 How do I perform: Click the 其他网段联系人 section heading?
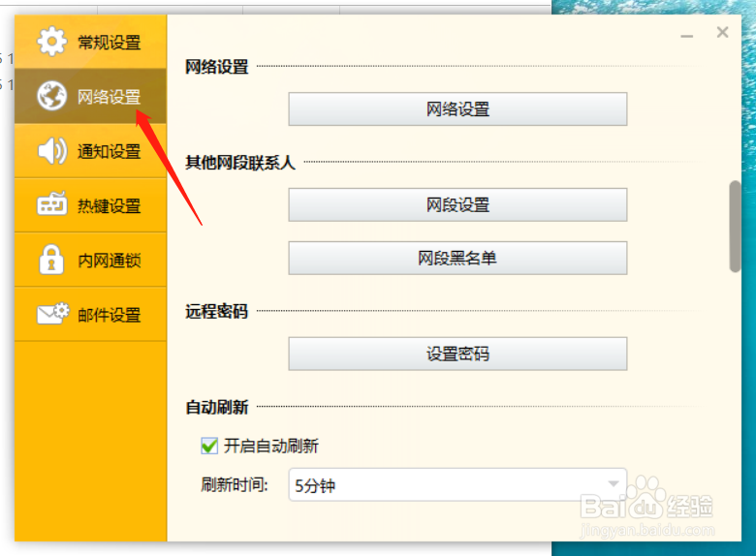click(x=240, y=163)
